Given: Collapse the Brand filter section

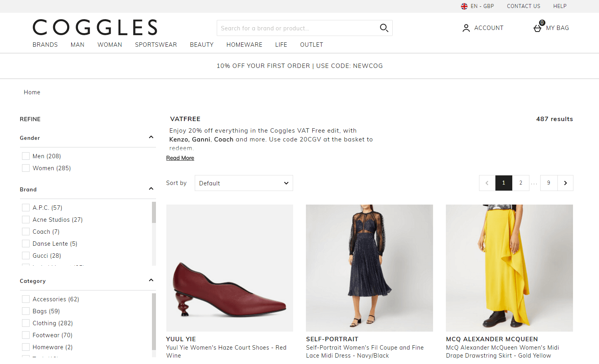Looking at the screenshot, I should pos(151,189).
